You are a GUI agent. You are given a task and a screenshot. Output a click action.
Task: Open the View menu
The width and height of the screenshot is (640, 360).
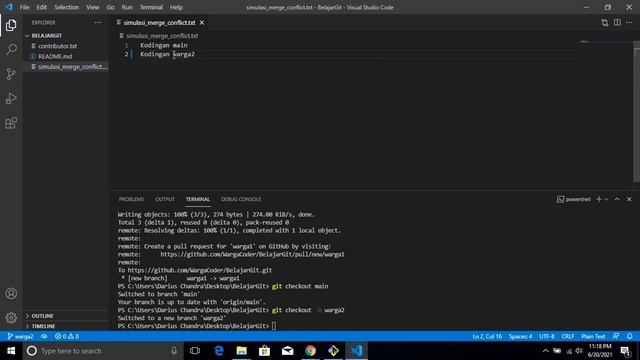pos(93,7)
